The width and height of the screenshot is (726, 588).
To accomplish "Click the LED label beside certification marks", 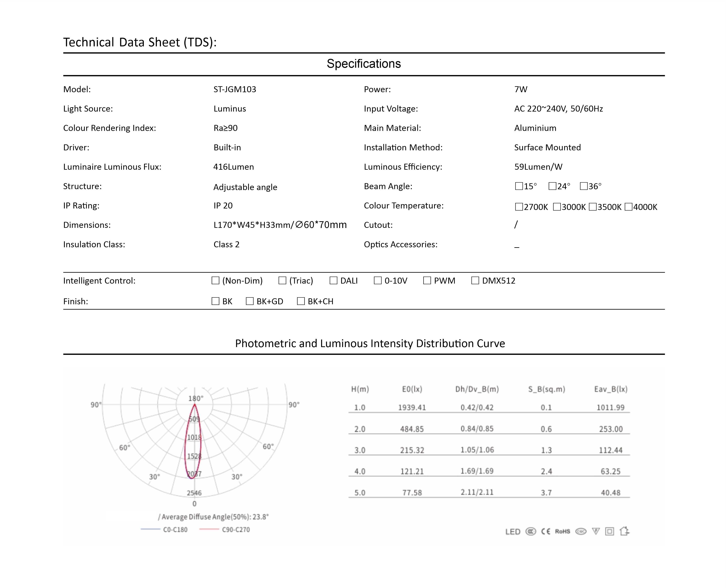I will pyautogui.click(x=513, y=532).
